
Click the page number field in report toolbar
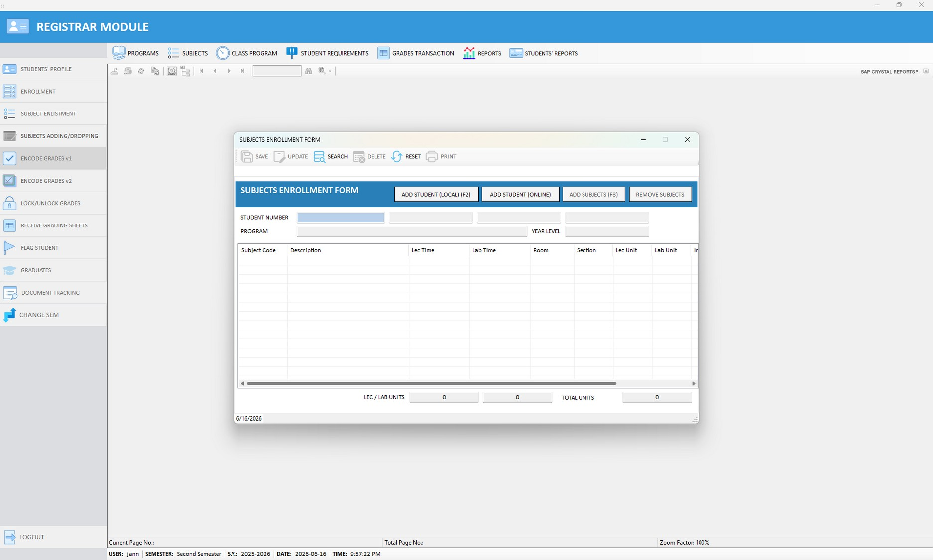pos(277,71)
